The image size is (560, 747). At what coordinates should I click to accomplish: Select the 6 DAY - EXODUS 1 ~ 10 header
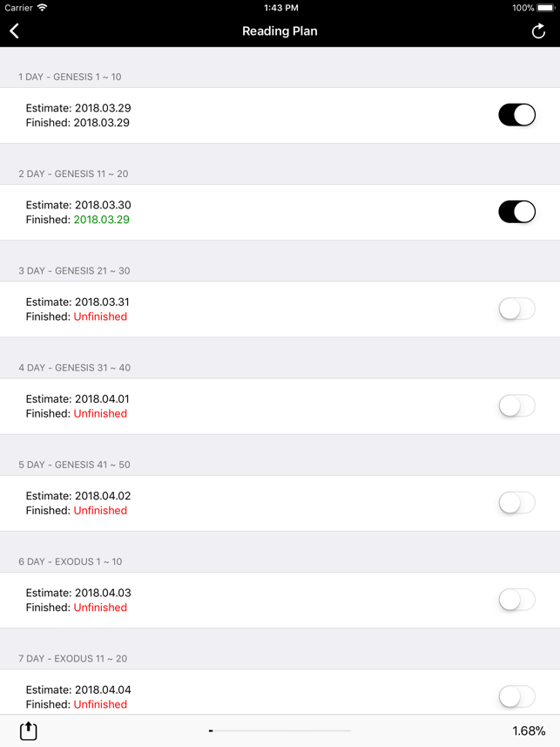pos(71,561)
